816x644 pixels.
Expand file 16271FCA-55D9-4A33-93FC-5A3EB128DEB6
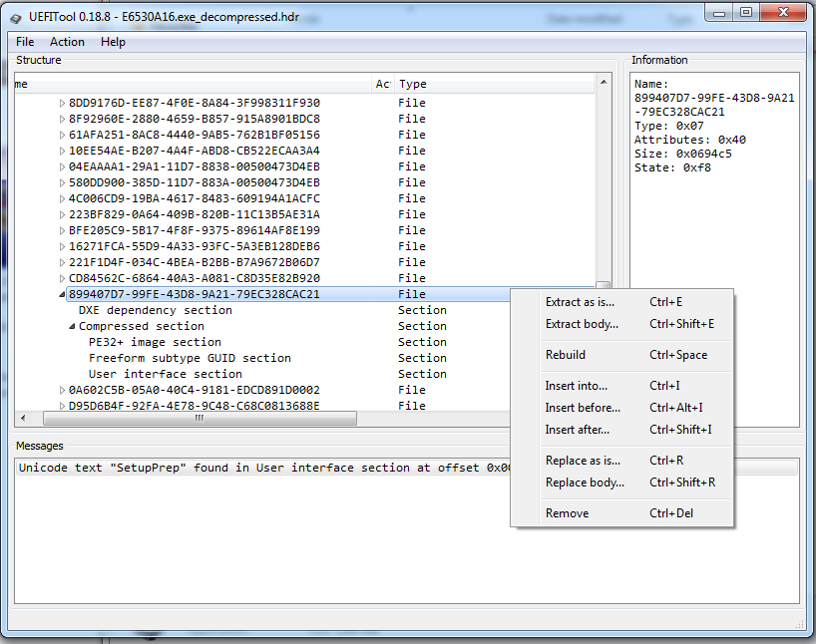coord(62,246)
